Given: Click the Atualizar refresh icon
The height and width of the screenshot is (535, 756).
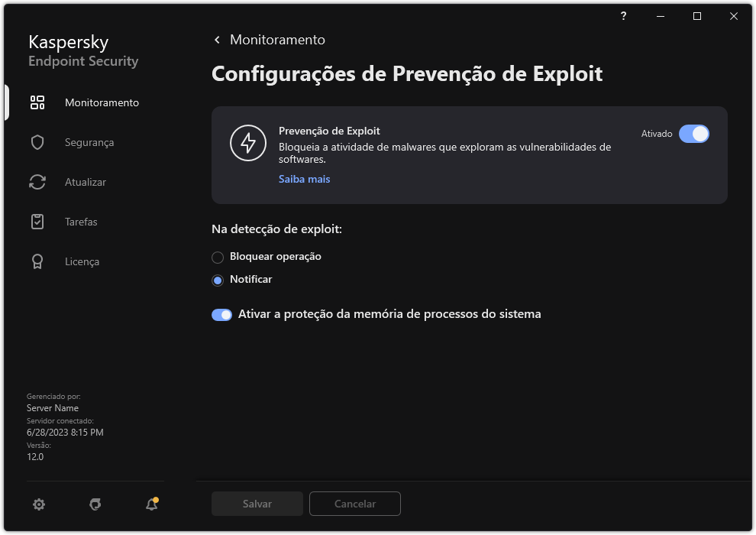Looking at the screenshot, I should (x=37, y=182).
